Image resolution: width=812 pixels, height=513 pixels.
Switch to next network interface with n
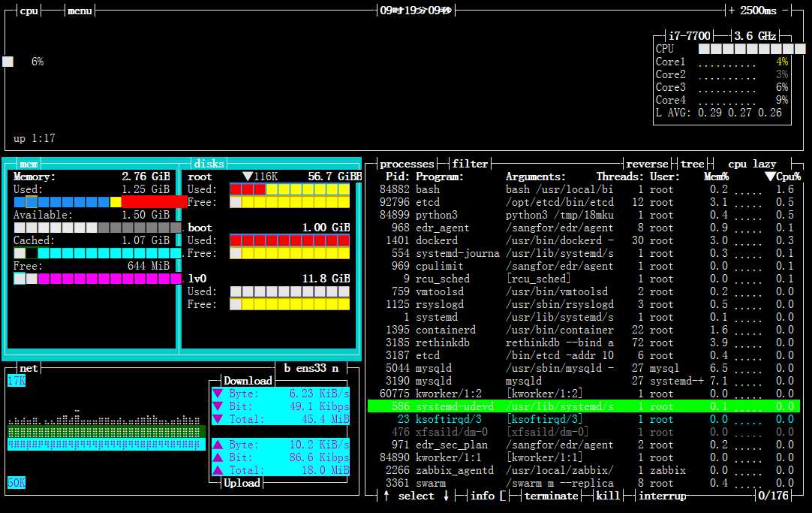pyautogui.click(x=335, y=368)
